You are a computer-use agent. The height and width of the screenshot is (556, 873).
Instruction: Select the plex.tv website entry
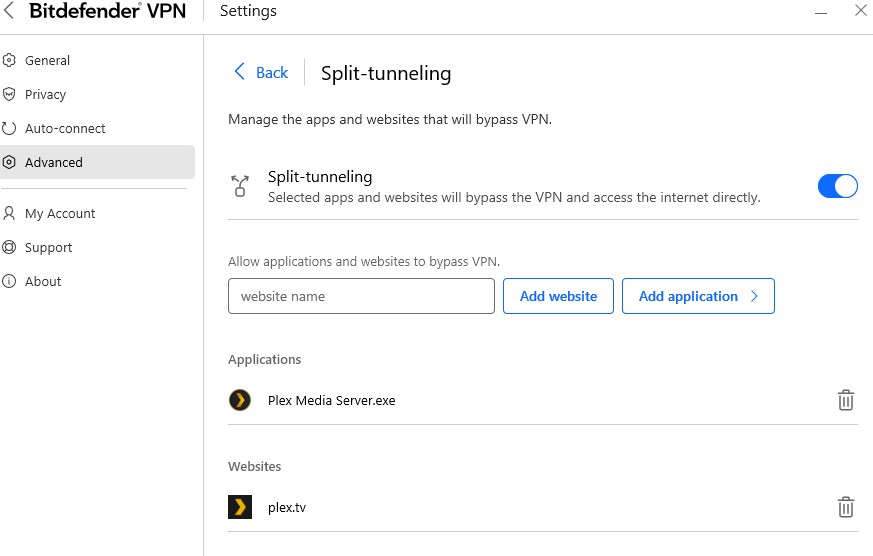(287, 507)
